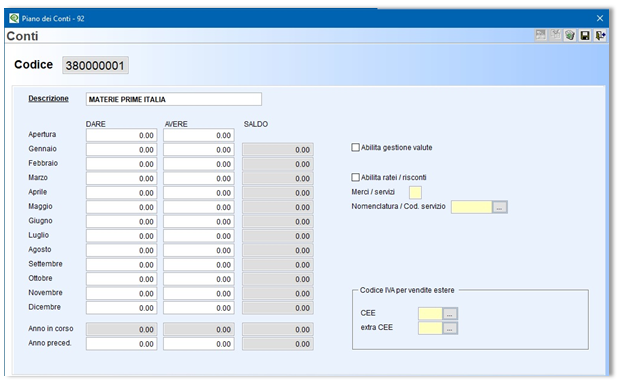Click the Dicembre DARE field

[121, 308]
